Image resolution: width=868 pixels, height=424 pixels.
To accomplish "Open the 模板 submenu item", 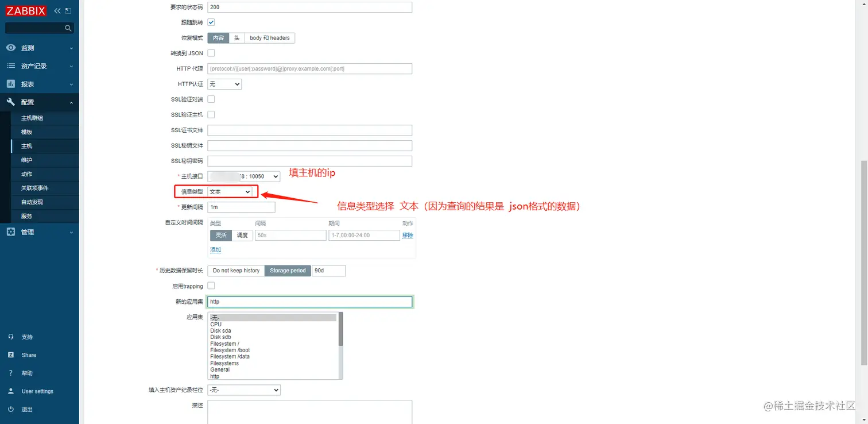I will click(x=45, y=132).
